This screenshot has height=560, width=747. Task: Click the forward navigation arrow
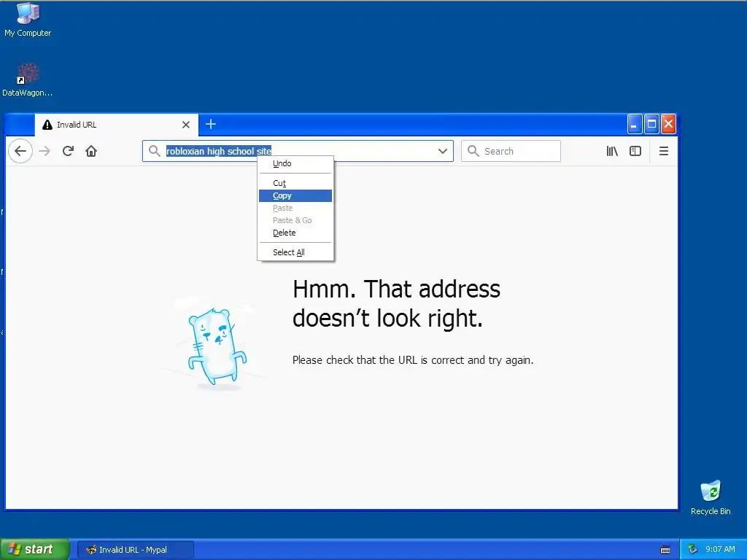[x=44, y=151]
